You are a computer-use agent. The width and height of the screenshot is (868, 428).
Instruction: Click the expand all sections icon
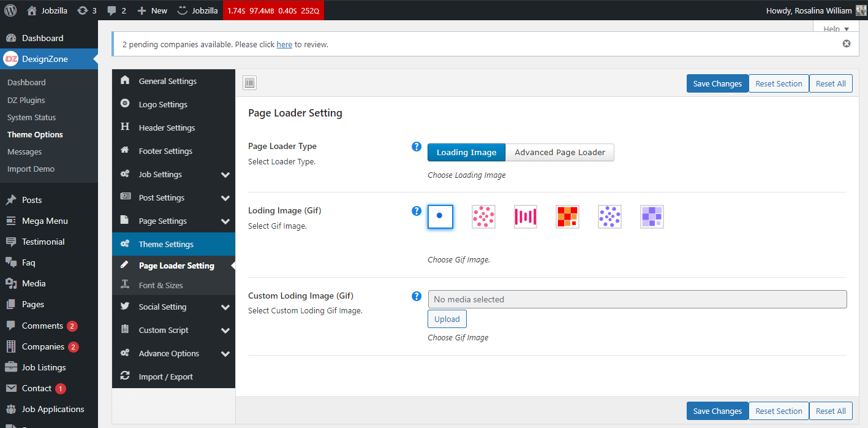coord(249,83)
